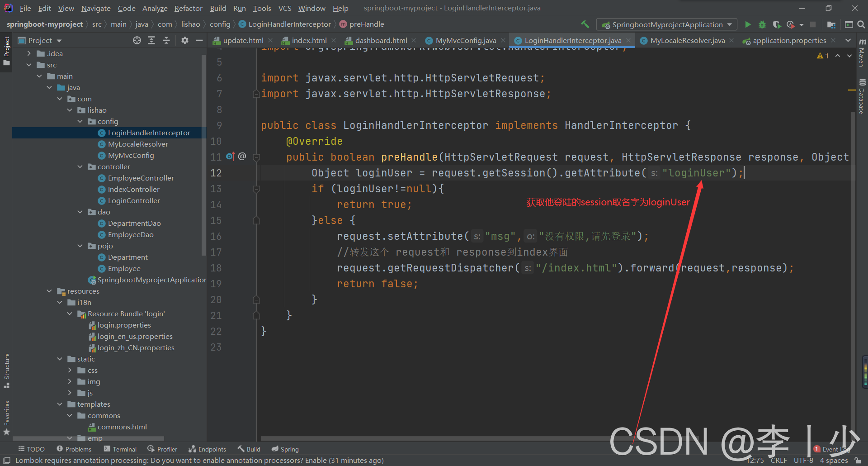This screenshot has width=868, height=466.
Task: Open the Refactor menu
Action: (x=188, y=8)
